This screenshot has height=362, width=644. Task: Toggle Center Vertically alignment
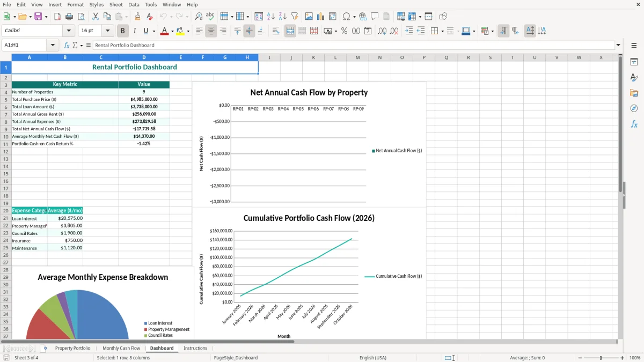(249, 31)
